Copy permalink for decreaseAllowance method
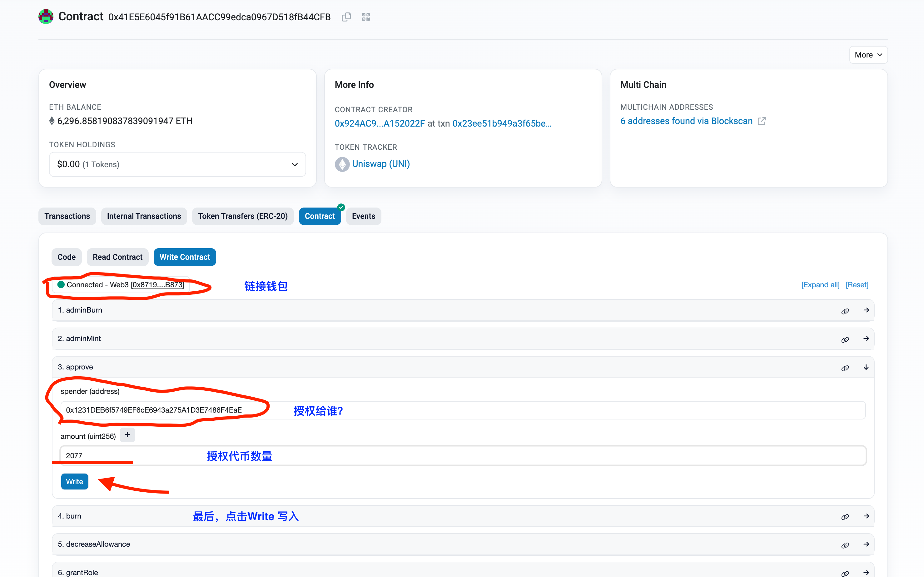 click(x=845, y=545)
